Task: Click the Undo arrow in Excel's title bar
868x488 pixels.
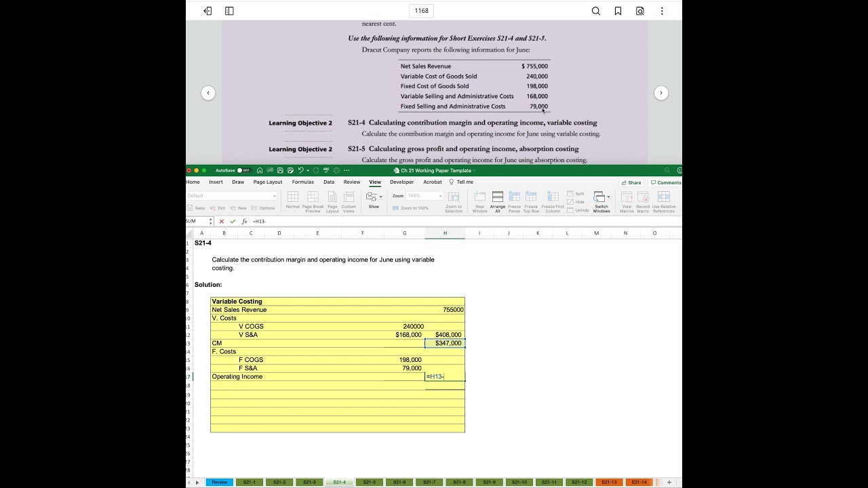Action: click(x=300, y=170)
